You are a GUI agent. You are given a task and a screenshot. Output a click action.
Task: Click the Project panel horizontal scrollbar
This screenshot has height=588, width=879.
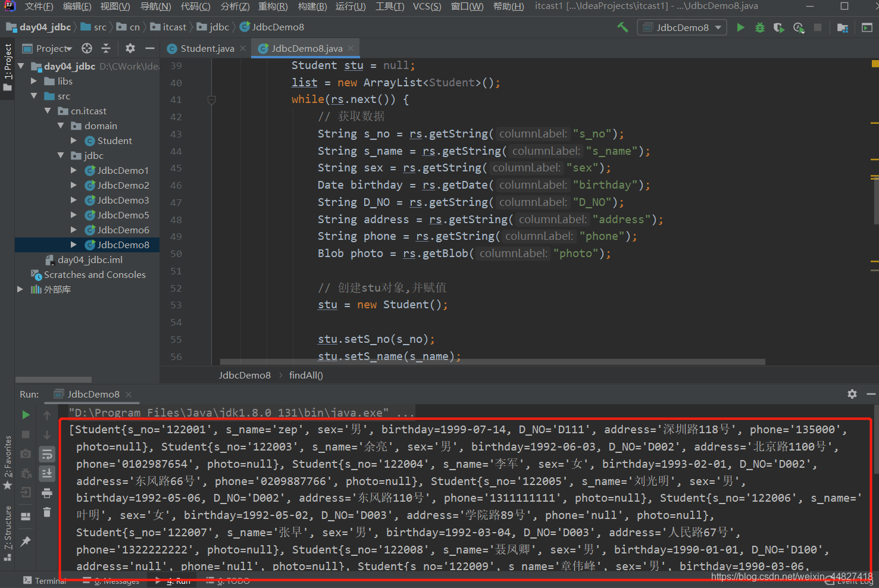point(54,379)
